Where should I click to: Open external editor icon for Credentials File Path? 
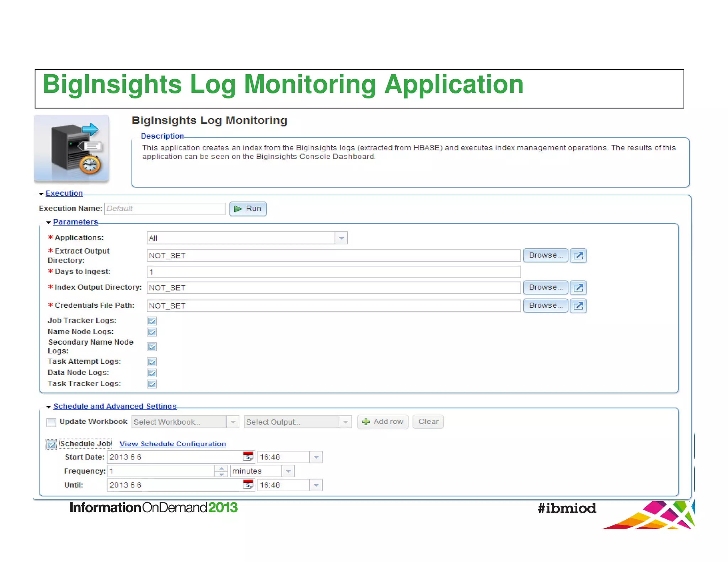[578, 306]
